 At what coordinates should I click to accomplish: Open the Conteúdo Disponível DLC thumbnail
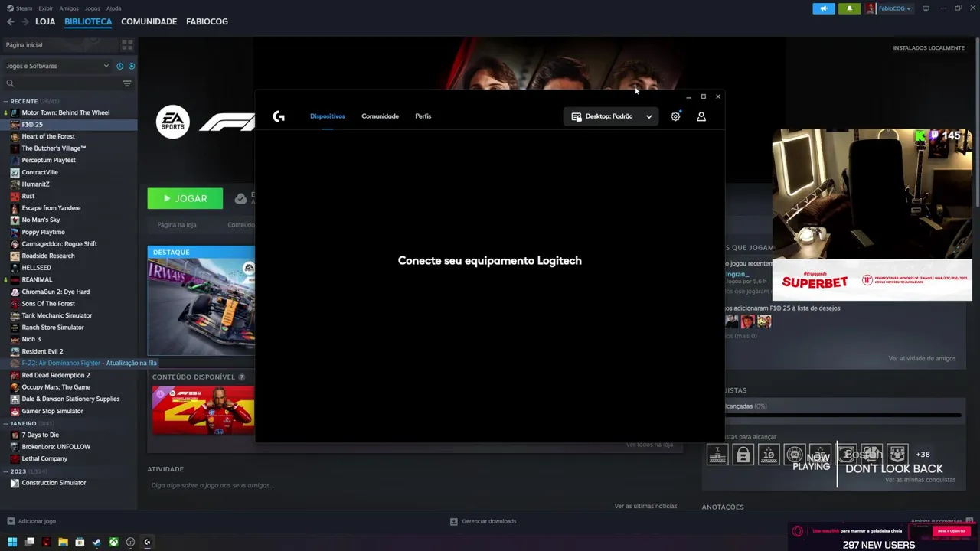[x=204, y=410]
